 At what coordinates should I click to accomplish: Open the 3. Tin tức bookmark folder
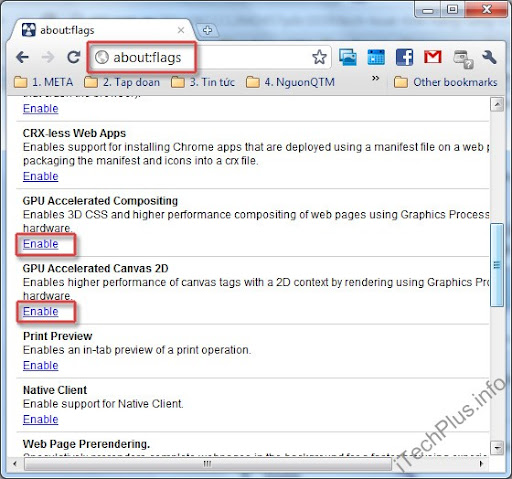point(203,82)
